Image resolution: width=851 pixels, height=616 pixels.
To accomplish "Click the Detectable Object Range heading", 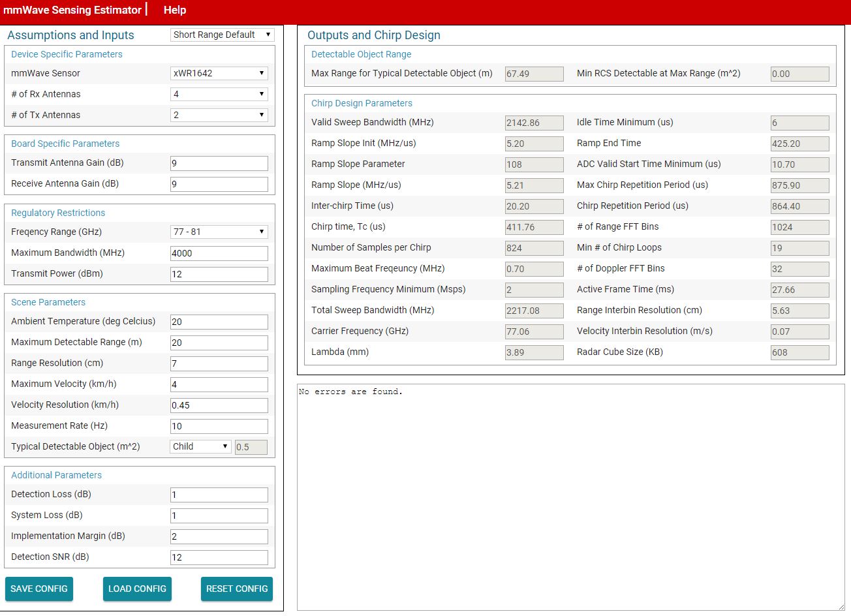I will coord(361,54).
